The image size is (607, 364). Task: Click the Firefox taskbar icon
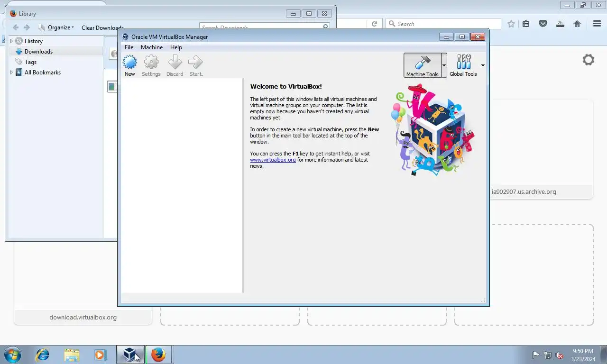(158, 355)
